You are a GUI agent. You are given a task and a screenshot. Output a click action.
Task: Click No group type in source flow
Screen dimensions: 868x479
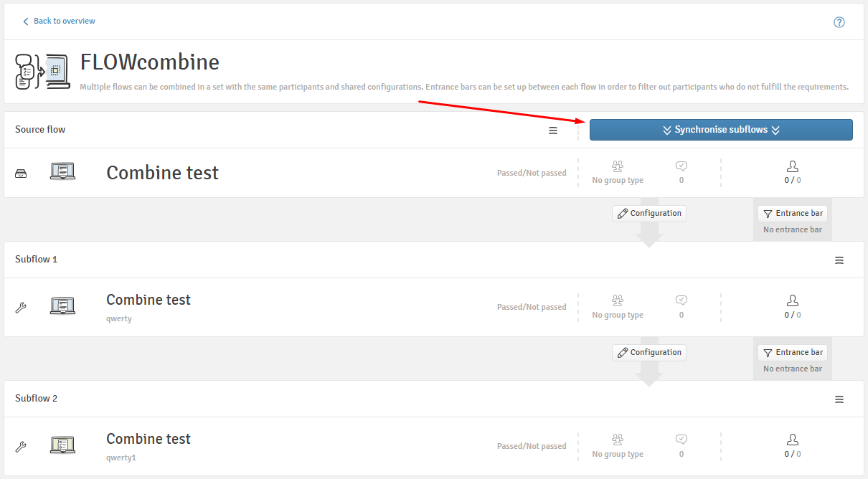[618, 181]
